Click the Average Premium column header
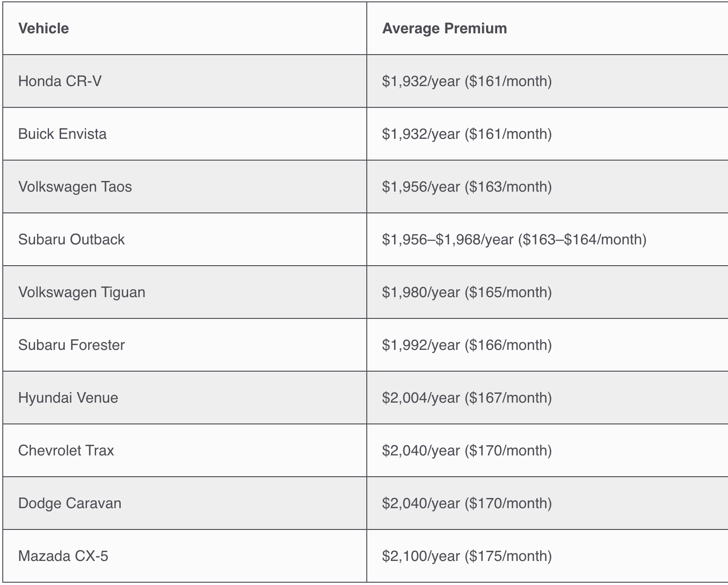The height and width of the screenshot is (585, 728). point(444,29)
